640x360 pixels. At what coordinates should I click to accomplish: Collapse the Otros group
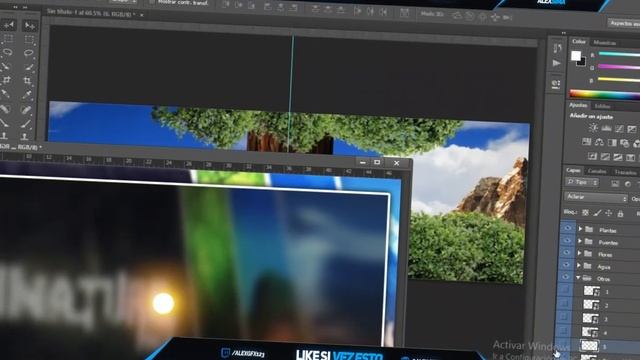578,278
